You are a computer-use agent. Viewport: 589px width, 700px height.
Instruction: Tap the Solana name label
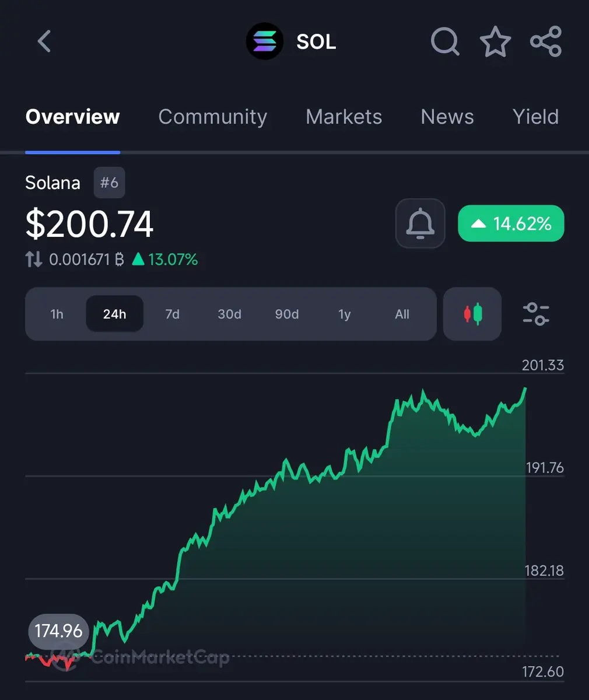coord(52,183)
